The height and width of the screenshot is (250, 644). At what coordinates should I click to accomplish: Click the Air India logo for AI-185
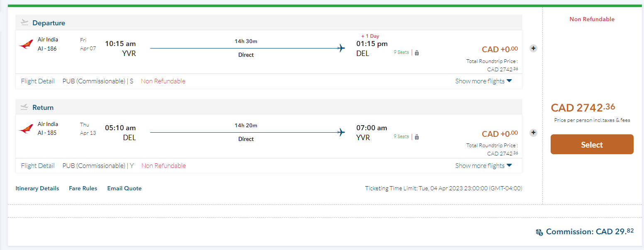coord(26,129)
